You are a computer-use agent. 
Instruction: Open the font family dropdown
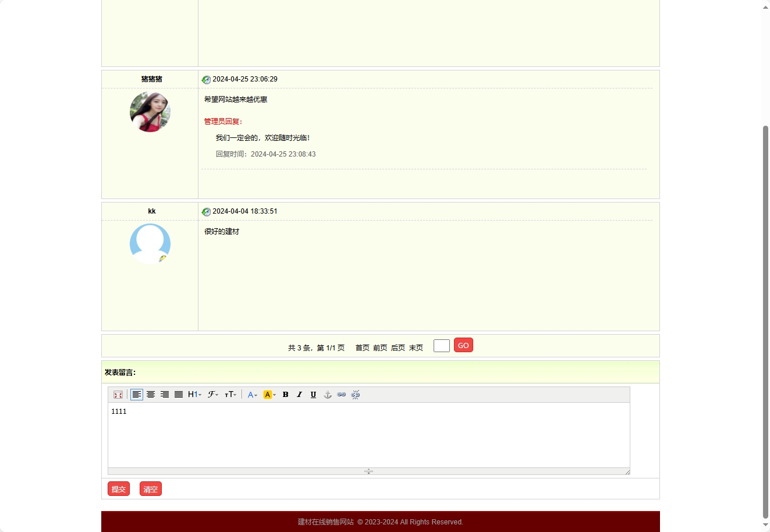212,394
